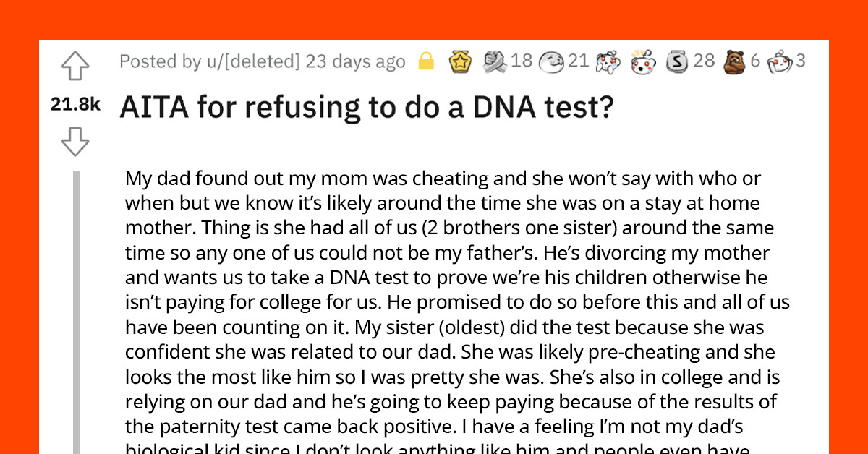Screen dimensions: 868x454
Task: Click the Helping Hand handshake award
Action: pos(494,61)
